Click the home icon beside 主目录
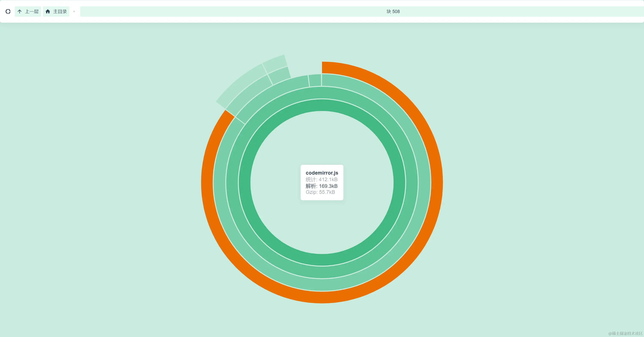The height and width of the screenshot is (337, 644). tap(48, 12)
